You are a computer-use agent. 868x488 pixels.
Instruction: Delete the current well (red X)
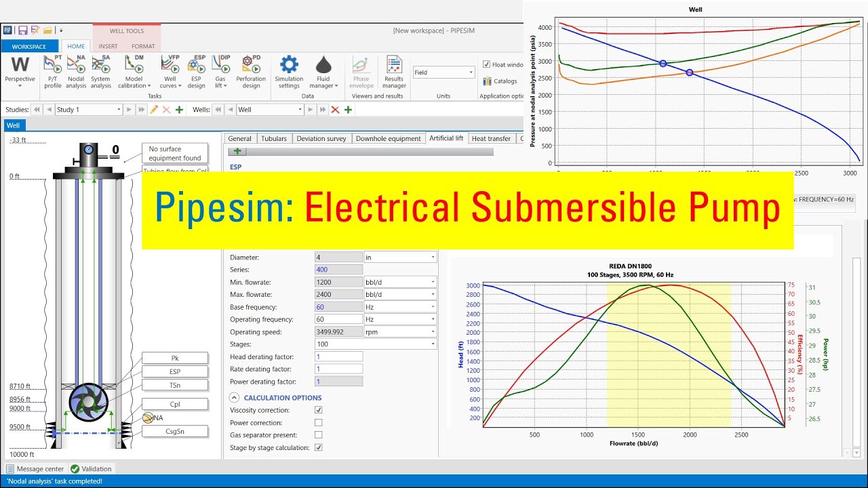[335, 110]
